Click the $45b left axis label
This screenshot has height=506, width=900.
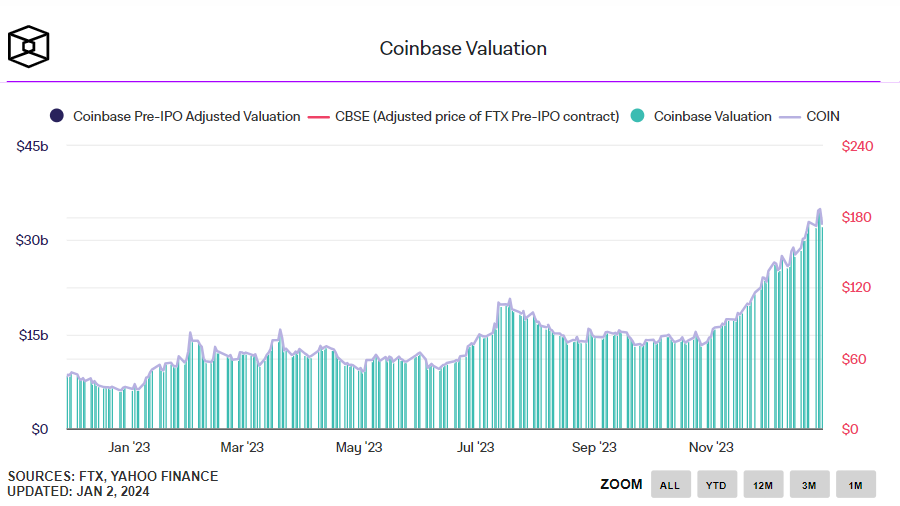pyautogui.click(x=32, y=146)
